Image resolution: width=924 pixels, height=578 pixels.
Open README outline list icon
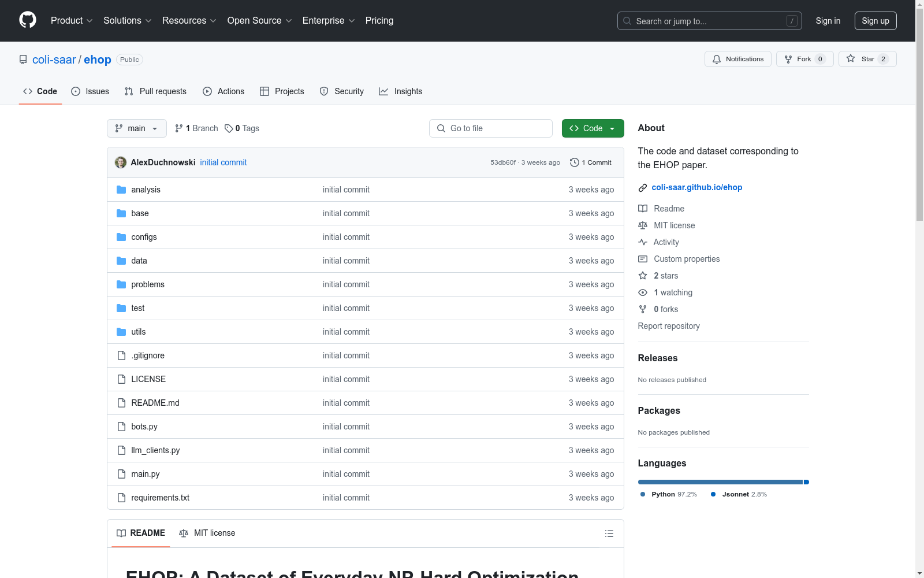pos(609,533)
